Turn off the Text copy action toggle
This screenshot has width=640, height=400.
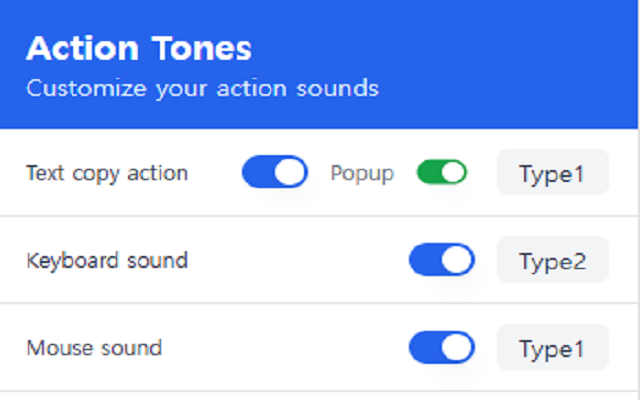pyautogui.click(x=274, y=172)
